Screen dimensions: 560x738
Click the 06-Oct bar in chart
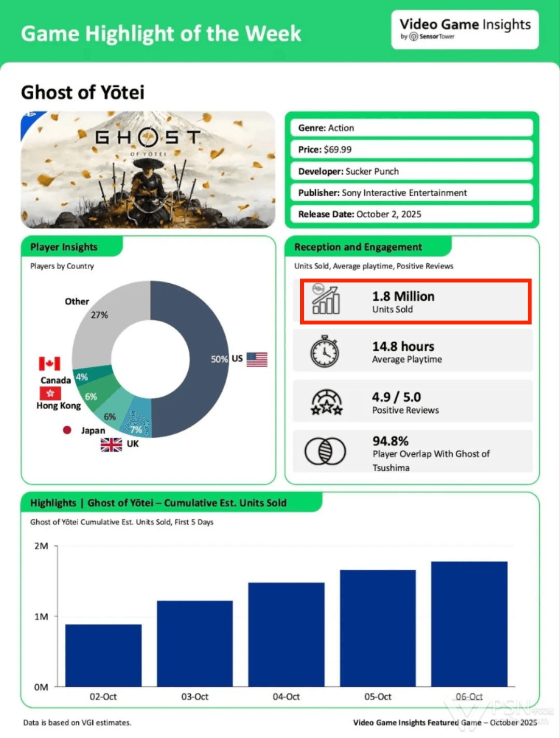pos(469,623)
